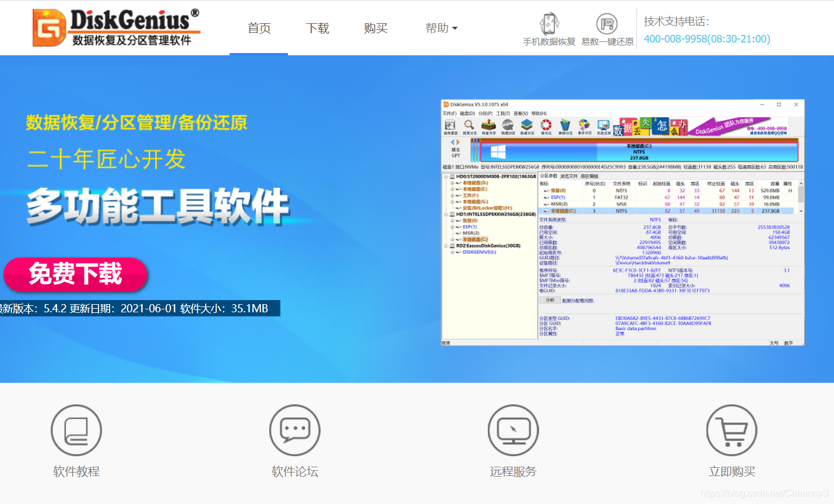Switch to 分区参数 tab in DiskGenius screenshot
This screenshot has width=834, height=504.
(548, 176)
